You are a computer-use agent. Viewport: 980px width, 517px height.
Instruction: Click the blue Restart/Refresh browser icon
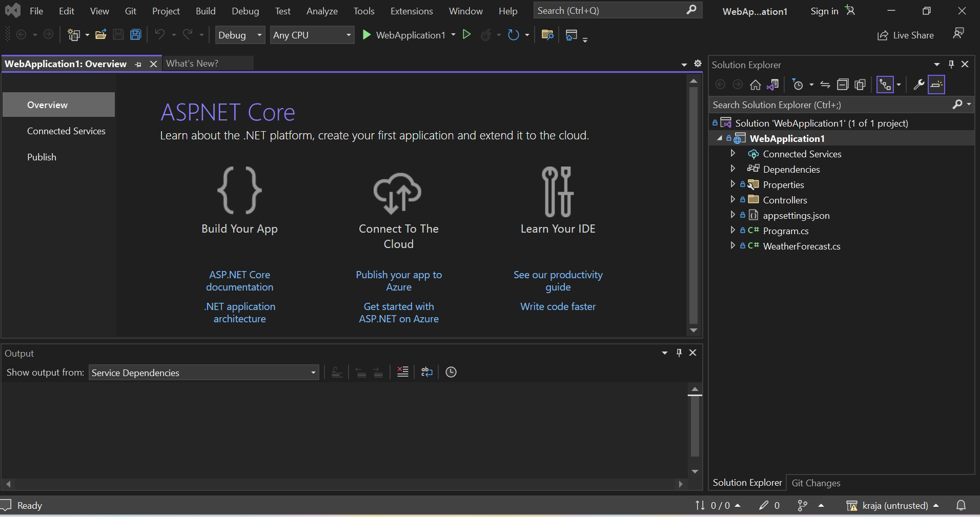[x=513, y=35]
